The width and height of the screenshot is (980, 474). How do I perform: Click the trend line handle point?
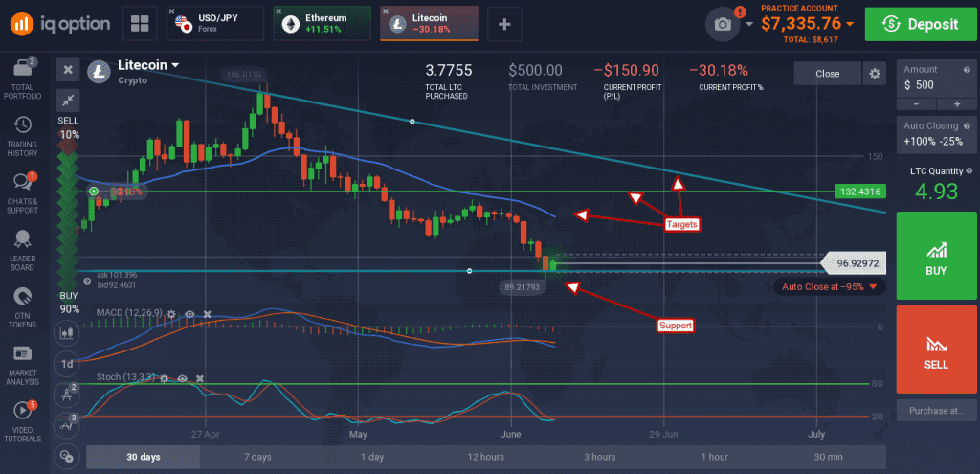pos(412,122)
